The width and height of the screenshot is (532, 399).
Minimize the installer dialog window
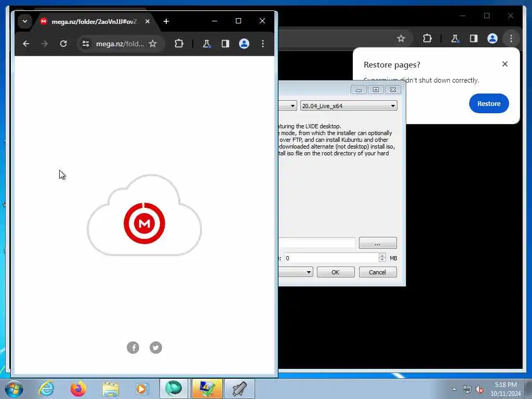[x=358, y=90]
